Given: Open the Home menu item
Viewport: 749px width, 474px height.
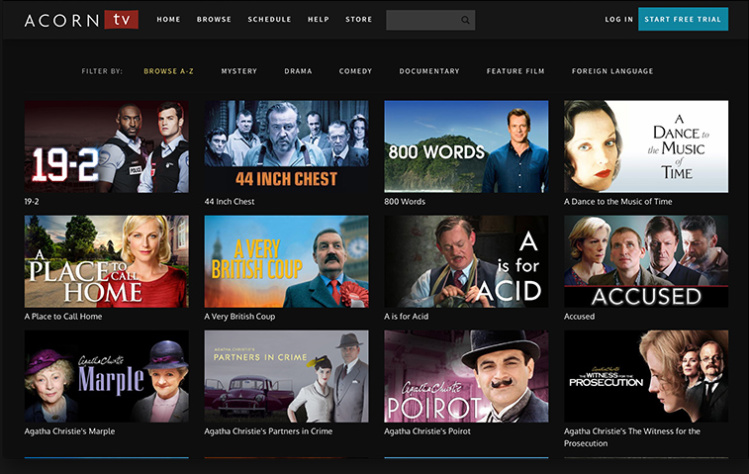Looking at the screenshot, I should 168,20.
